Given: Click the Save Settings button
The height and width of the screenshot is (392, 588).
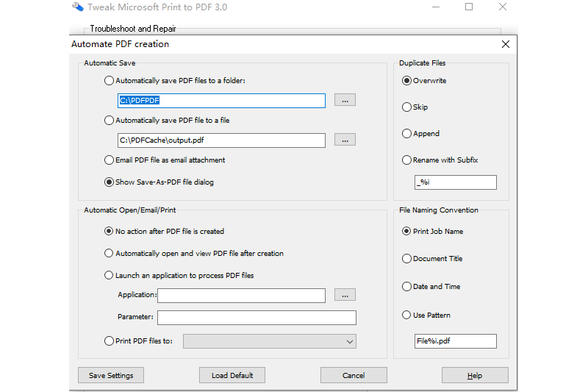Looking at the screenshot, I should [x=111, y=376].
